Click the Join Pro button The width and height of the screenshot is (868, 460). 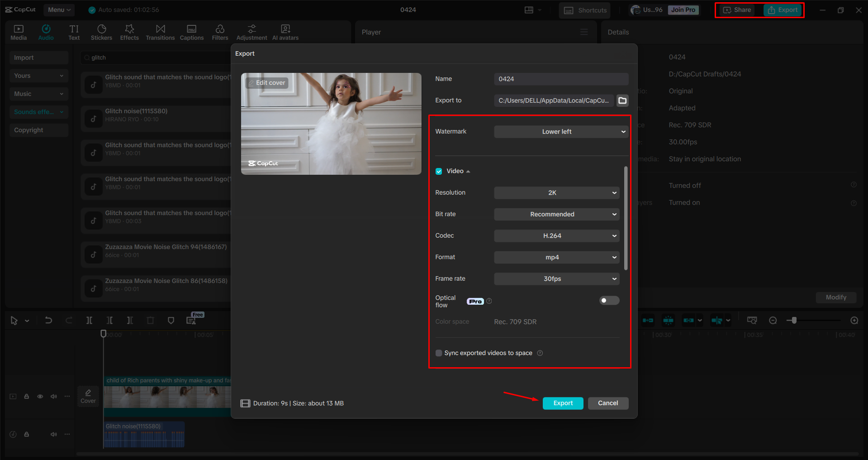(x=683, y=10)
